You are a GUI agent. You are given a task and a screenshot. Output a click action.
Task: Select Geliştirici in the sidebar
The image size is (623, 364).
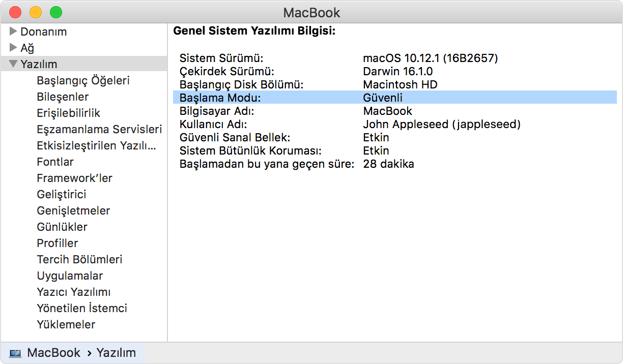coord(61,194)
